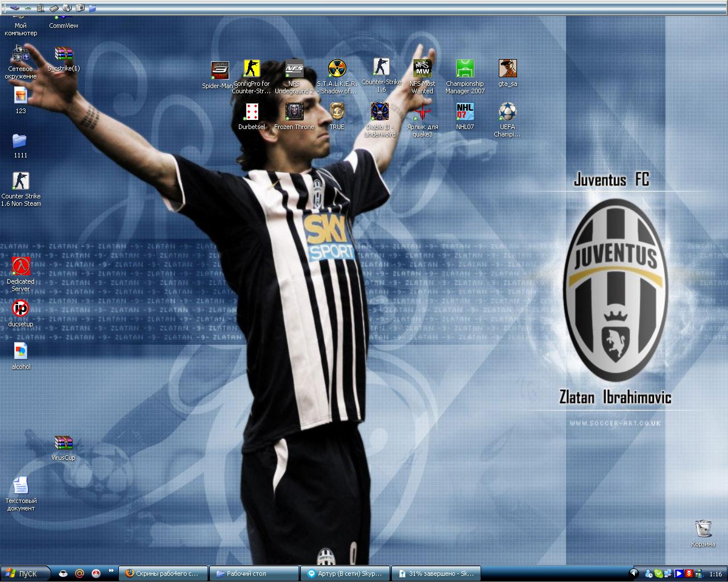728x582 pixels.
Task: Open the CommView desktop shortcut
Action: 64,23
